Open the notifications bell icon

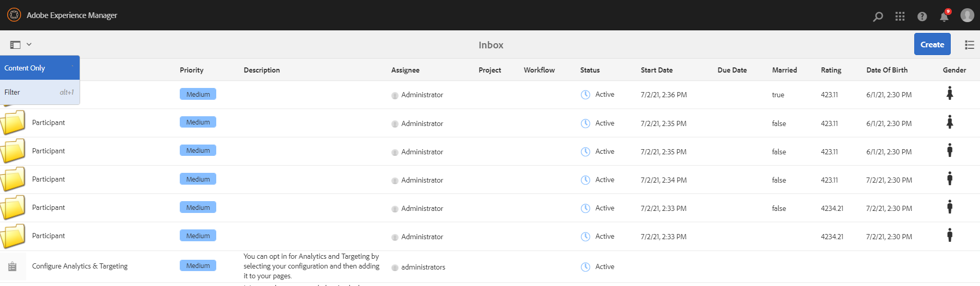pos(944,16)
